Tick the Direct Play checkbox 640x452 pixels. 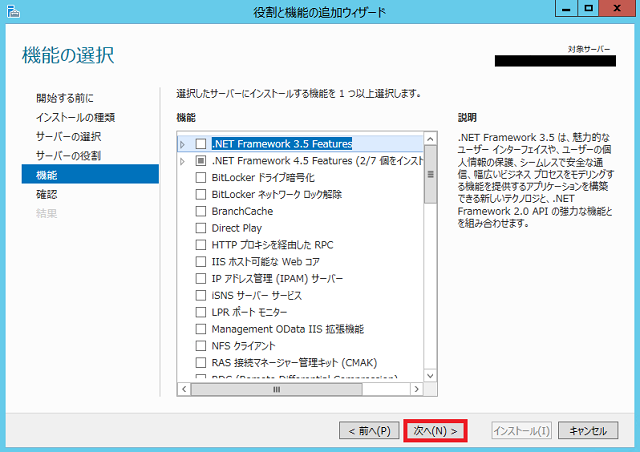coord(201,229)
